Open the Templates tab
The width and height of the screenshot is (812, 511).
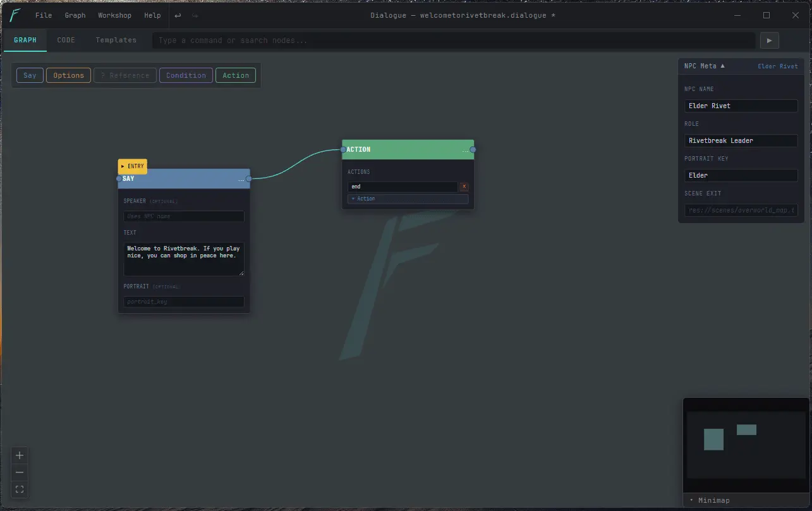tap(116, 40)
